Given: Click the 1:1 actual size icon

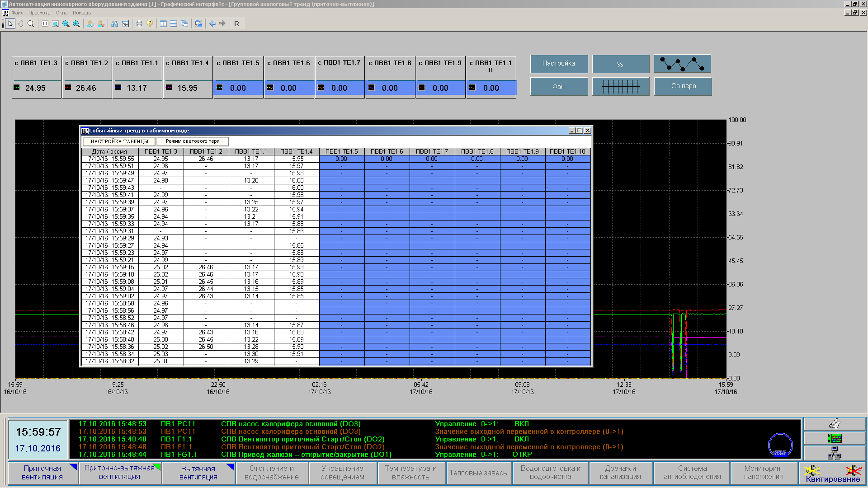Looking at the screenshot, I should [45, 24].
